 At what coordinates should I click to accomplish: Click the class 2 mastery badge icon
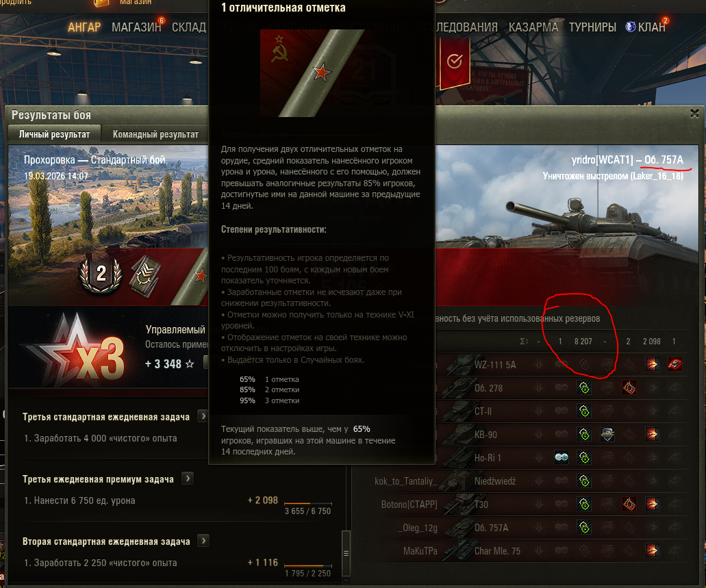[101, 274]
